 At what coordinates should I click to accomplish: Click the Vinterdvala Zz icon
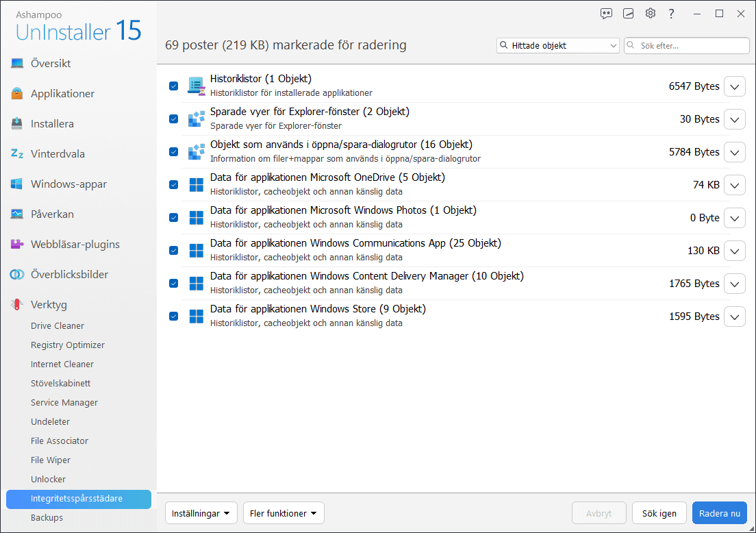(x=17, y=154)
